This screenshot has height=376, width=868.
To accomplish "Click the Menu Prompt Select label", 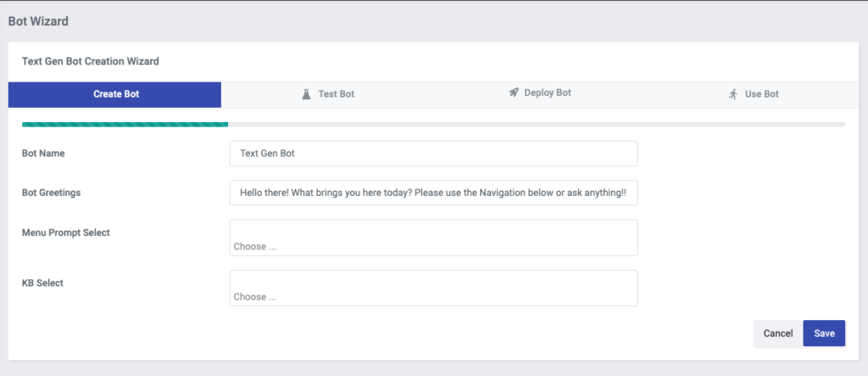I will pos(66,233).
